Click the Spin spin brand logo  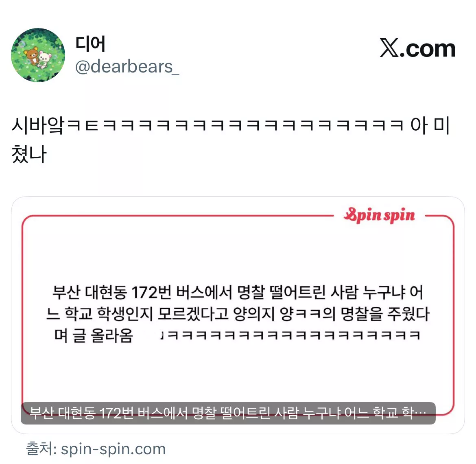[380, 215]
